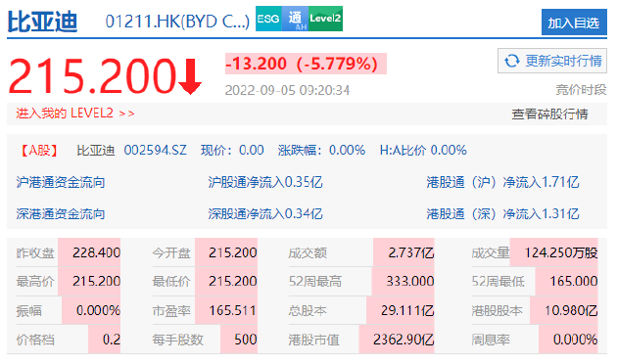Click the stock title 比亚迪 heading
Image resolution: width=617 pixels, height=364 pixels.
click(x=42, y=21)
